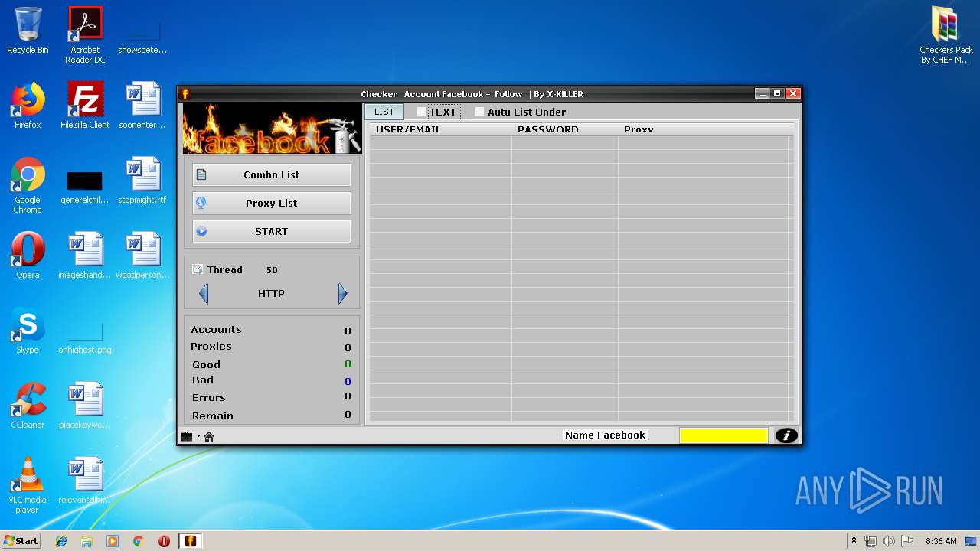Select the onhighest.png file icon

pos(85,337)
